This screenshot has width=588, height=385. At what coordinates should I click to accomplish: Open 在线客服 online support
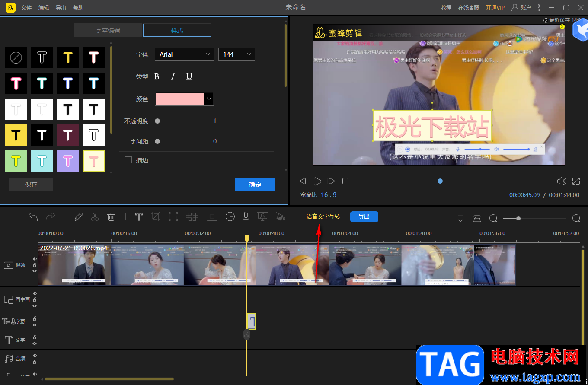[x=469, y=8]
